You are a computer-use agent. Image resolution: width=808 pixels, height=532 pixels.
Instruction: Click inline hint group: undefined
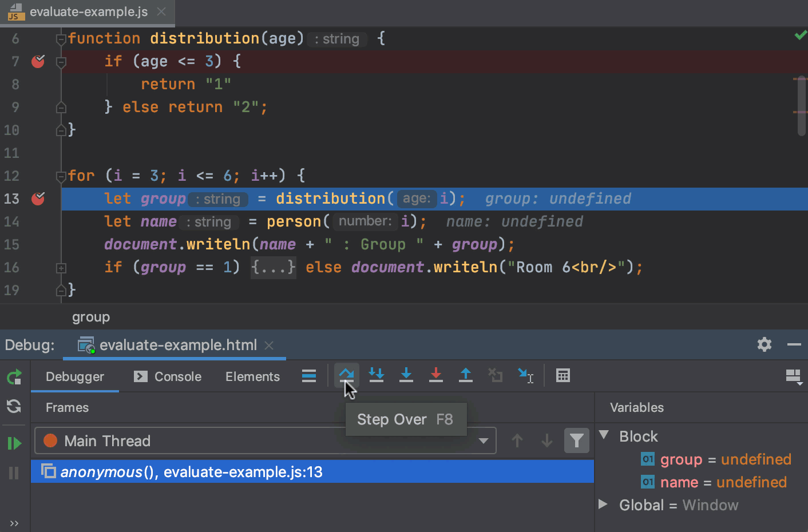tap(558, 198)
